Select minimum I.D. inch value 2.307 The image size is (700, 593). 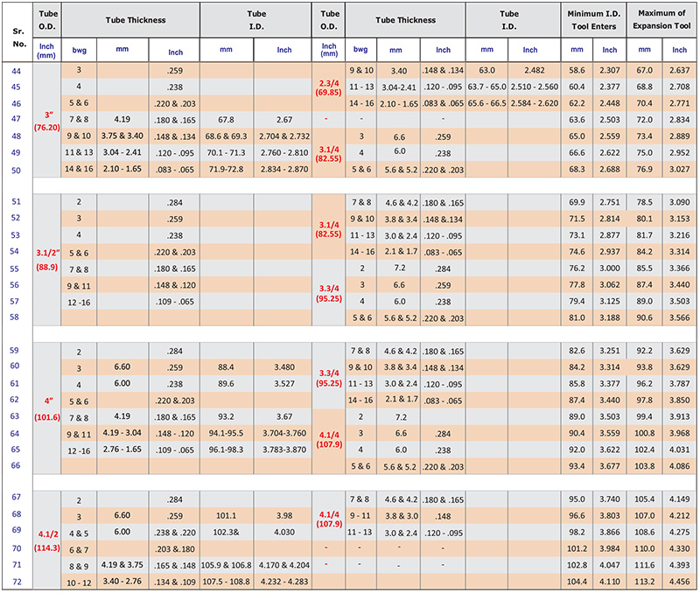(x=609, y=71)
